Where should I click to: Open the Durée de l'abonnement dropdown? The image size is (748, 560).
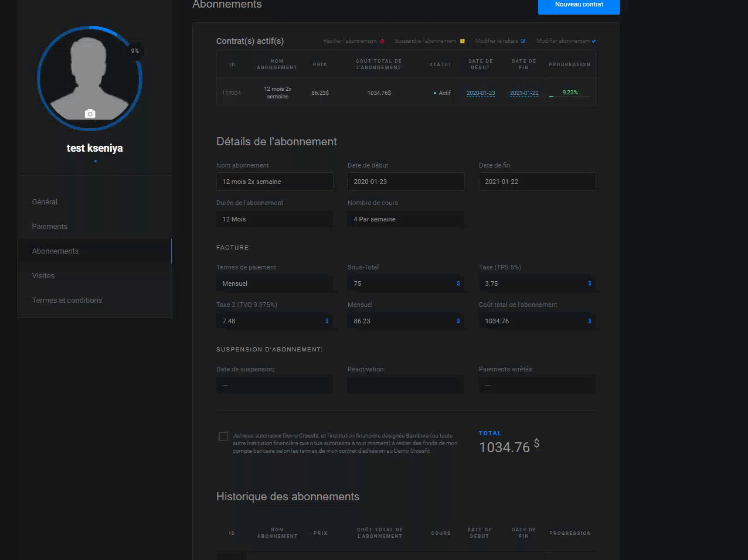coord(274,219)
